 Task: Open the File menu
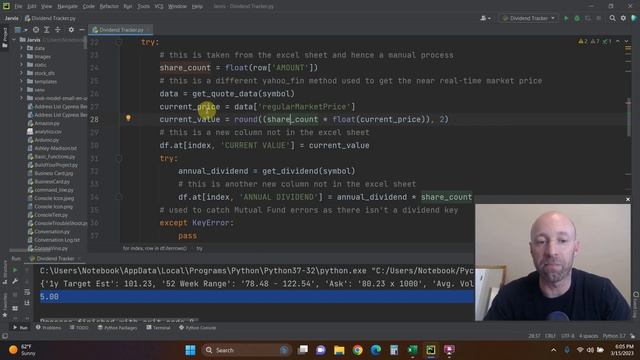pyautogui.click(x=18, y=7)
